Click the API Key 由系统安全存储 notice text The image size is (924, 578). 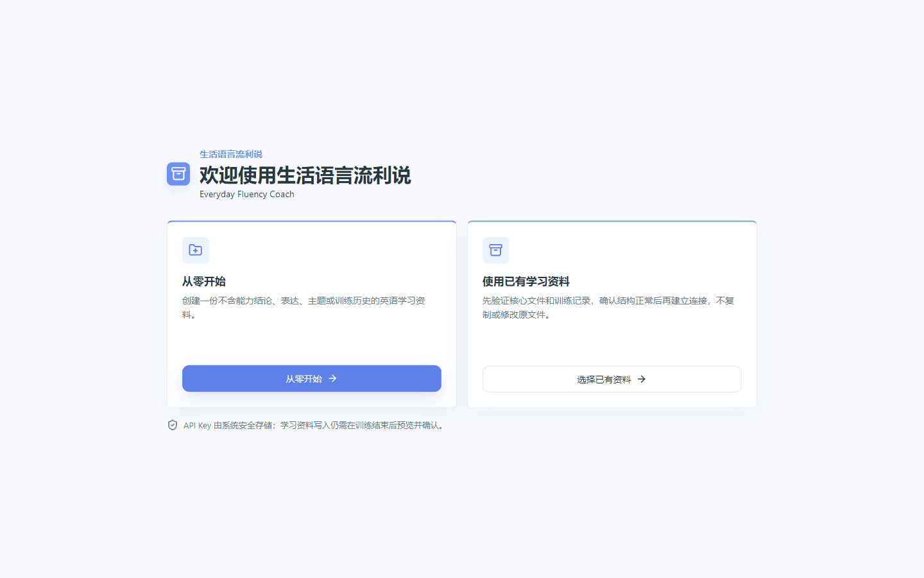314,425
